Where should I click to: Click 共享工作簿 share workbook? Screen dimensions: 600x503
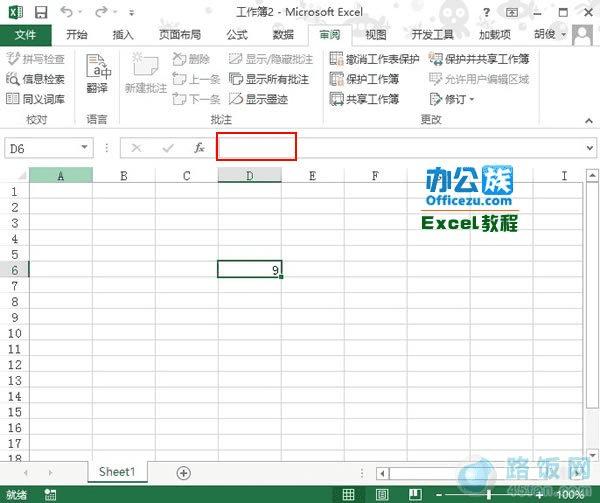coord(364,99)
